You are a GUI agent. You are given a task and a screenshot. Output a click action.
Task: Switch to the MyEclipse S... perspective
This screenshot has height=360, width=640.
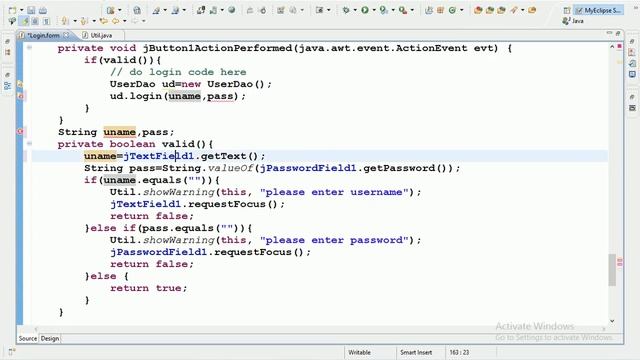598,10
